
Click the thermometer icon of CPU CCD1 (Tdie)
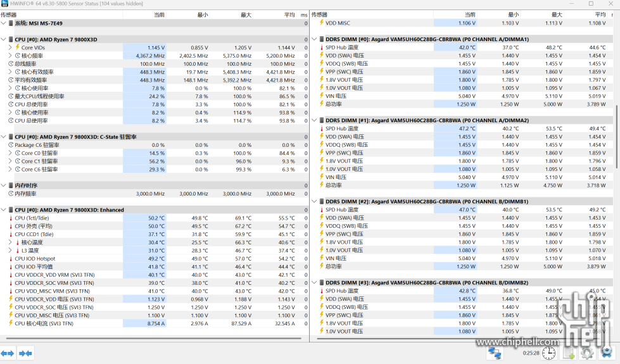click(x=11, y=234)
